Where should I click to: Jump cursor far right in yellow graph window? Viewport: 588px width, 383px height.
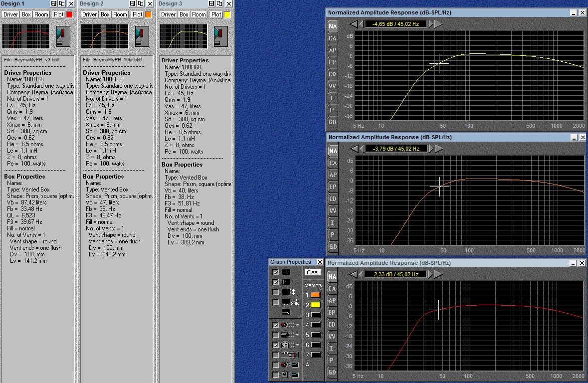coord(438,24)
